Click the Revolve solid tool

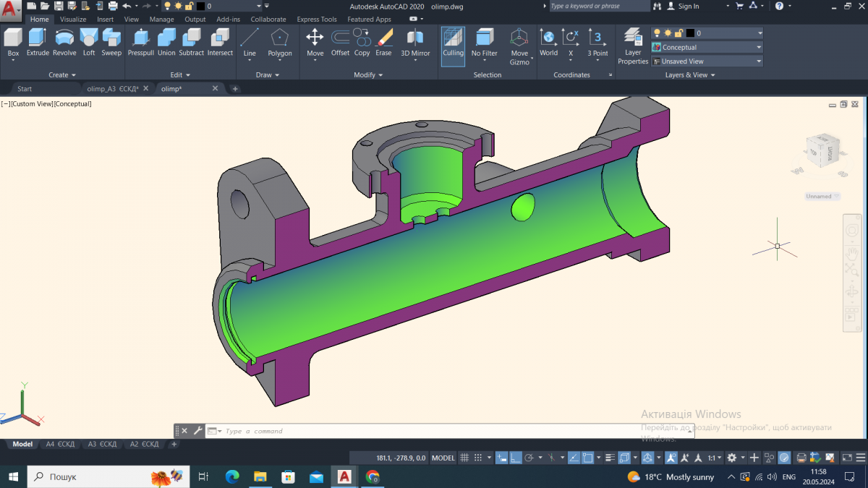[64, 42]
